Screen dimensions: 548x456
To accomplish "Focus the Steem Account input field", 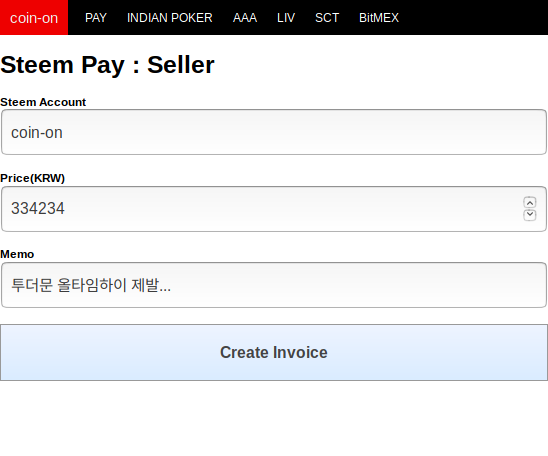I will pyautogui.click(x=274, y=132).
